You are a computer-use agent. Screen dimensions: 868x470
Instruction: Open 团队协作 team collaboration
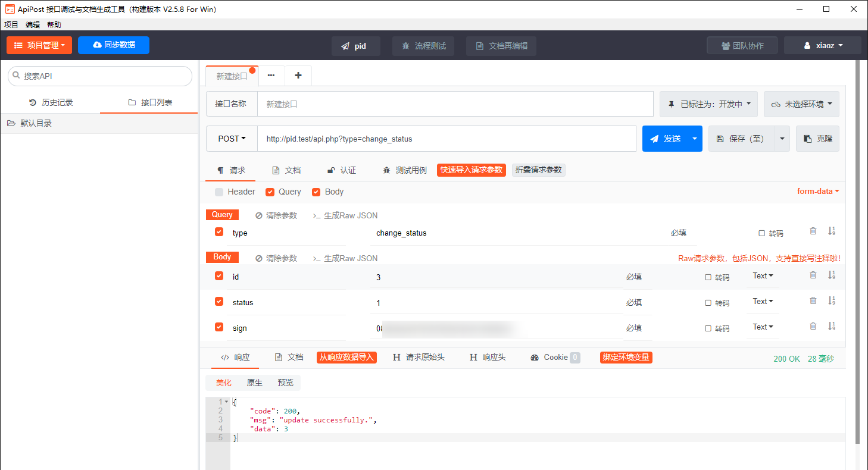coord(742,45)
